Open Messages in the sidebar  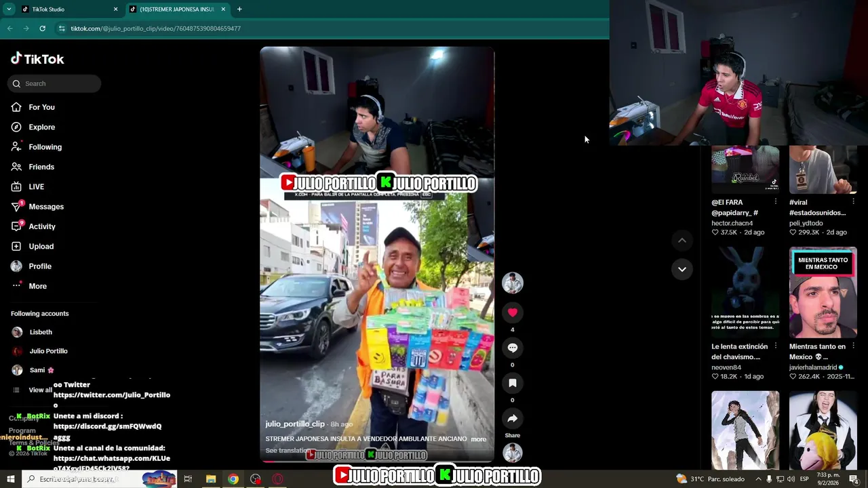(37, 207)
